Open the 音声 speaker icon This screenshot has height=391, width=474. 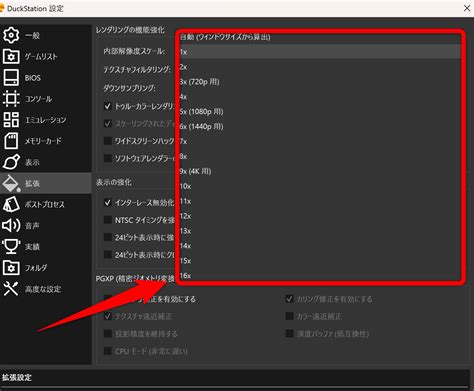[x=11, y=226]
